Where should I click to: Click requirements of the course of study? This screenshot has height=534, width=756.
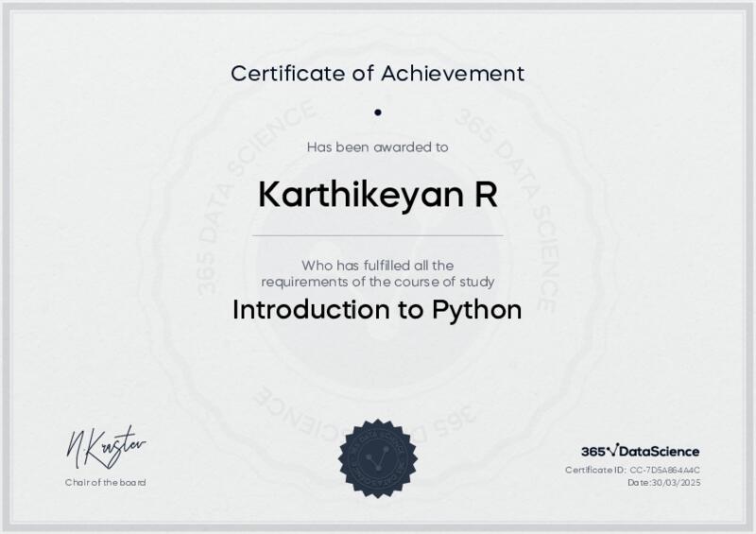pyautogui.click(x=377, y=282)
